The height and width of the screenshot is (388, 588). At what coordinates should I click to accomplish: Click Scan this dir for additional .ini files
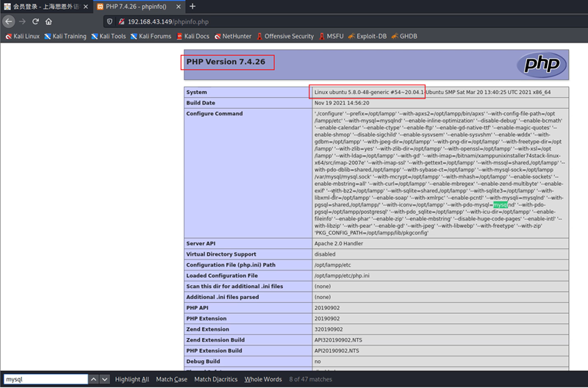234,287
